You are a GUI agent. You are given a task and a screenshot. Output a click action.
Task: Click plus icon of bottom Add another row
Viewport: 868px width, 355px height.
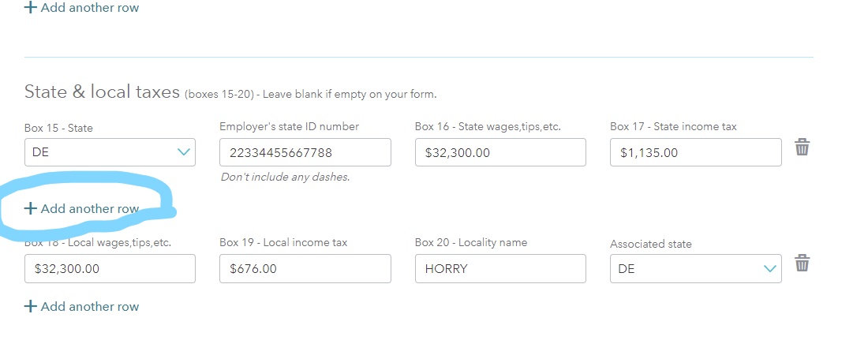point(31,306)
